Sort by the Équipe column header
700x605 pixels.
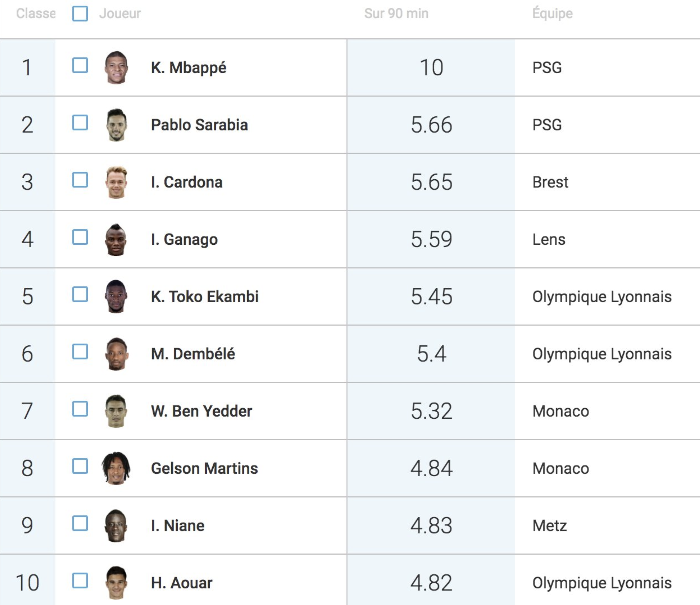(x=552, y=14)
